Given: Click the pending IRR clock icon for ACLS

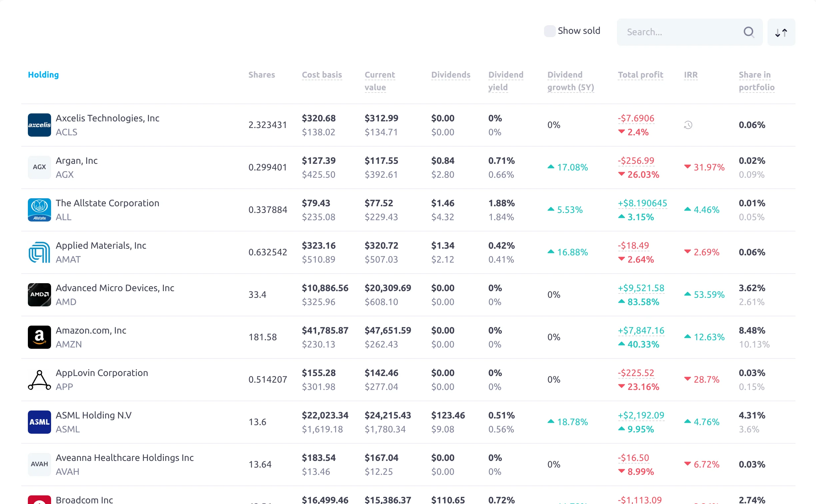Looking at the screenshot, I should point(688,125).
